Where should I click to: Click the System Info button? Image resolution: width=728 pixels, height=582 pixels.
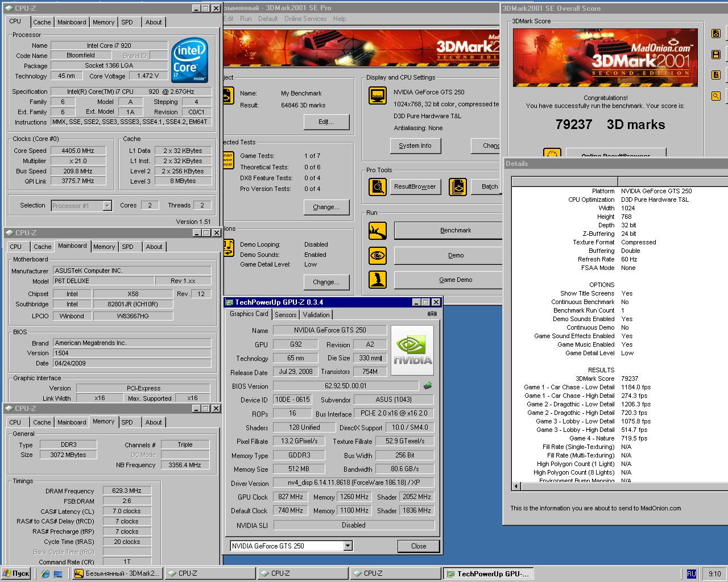click(415, 146)
